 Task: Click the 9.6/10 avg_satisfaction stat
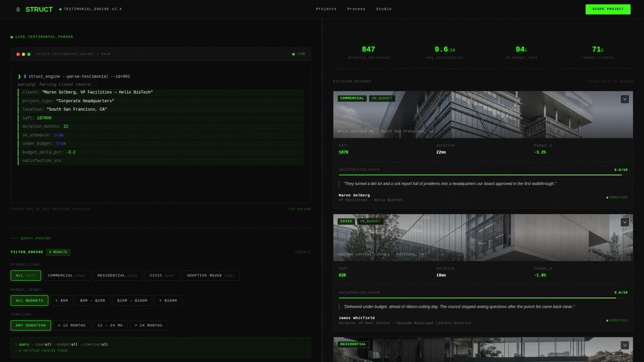445,53
